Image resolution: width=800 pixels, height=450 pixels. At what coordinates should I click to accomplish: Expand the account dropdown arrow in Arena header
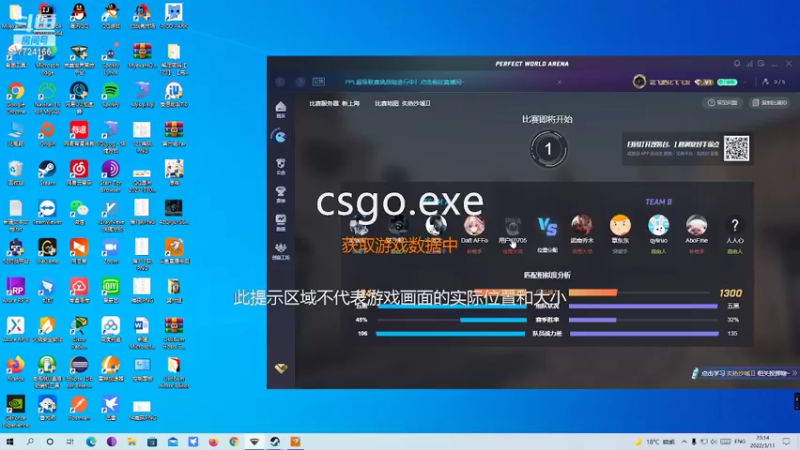pyautogui.click(x=745, y=82)
